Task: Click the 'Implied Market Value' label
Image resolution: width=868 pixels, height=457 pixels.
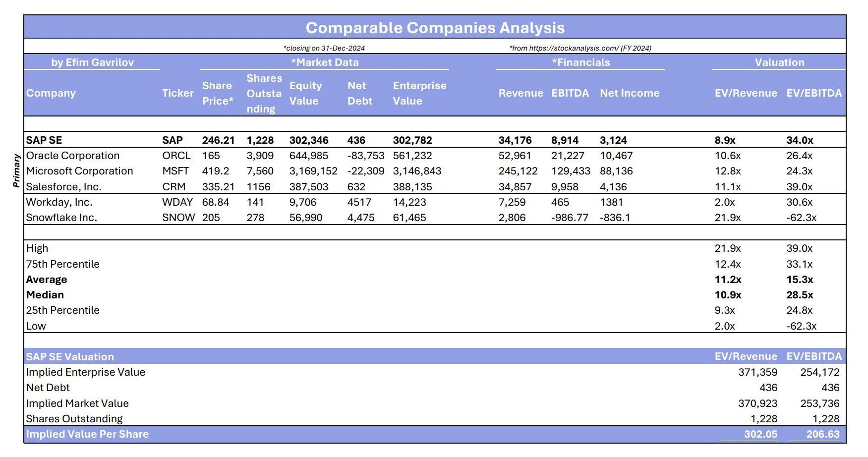Action: pos(77,403)
